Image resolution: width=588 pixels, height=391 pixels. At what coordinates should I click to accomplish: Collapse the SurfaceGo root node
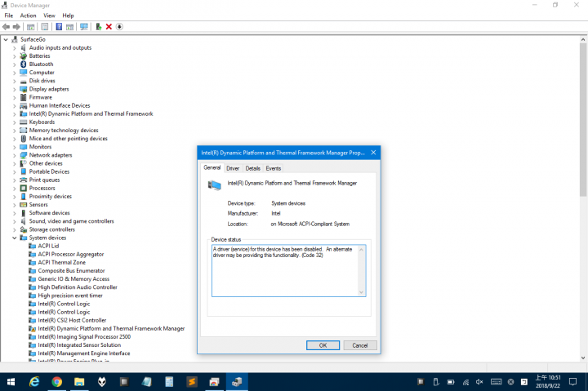pos(6,39)
